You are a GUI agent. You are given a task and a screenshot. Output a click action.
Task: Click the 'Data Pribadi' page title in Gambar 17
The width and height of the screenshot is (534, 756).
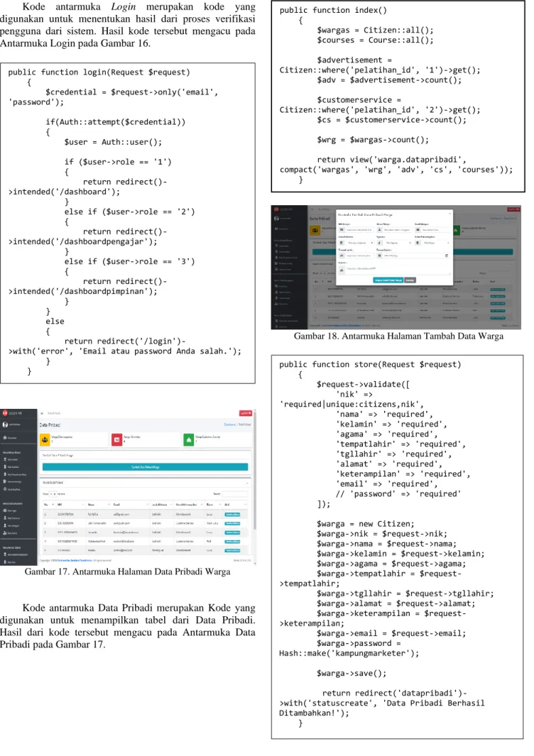[x=50, y=425]
